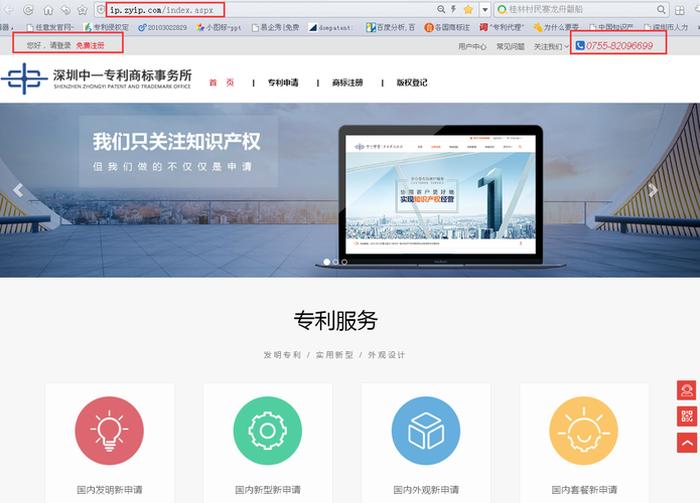The image size is (700, 503).
Task: Click the lightbulb icon for 国内发明新申请
Action: pyautogui.click(x=109, y=431)
